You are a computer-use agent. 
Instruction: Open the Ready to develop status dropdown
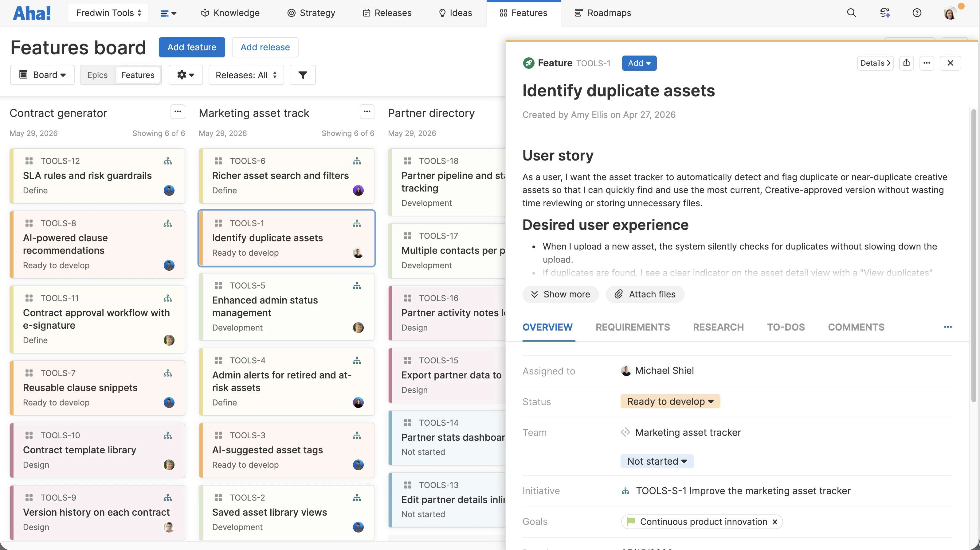pyautogui.click(x=670, y=401)
